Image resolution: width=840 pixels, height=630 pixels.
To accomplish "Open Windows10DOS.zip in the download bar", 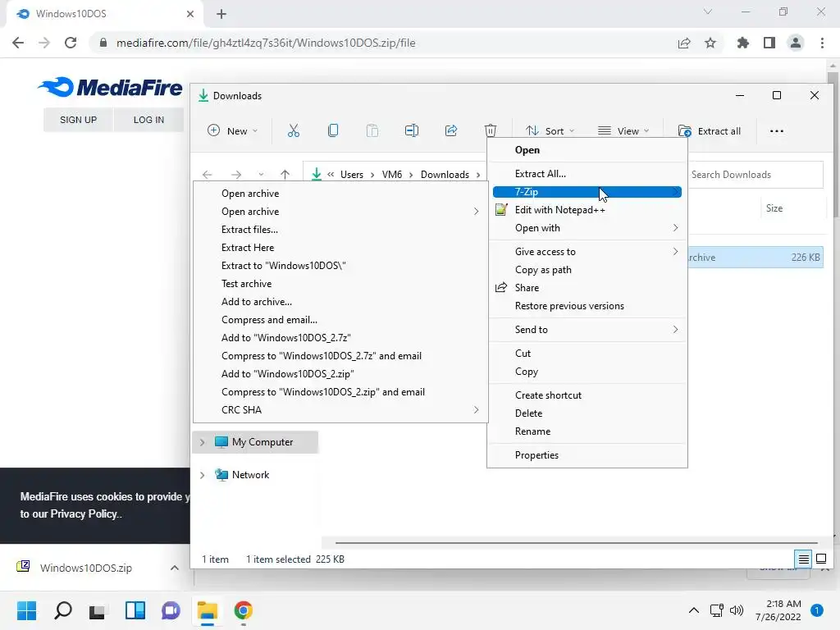I will coord(85,568).
